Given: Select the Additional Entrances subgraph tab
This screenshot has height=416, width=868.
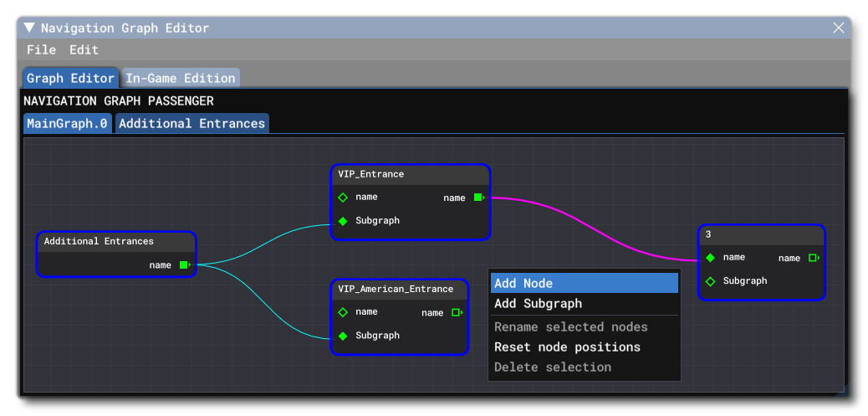Looking at the screenshot, I should (191, 124).
